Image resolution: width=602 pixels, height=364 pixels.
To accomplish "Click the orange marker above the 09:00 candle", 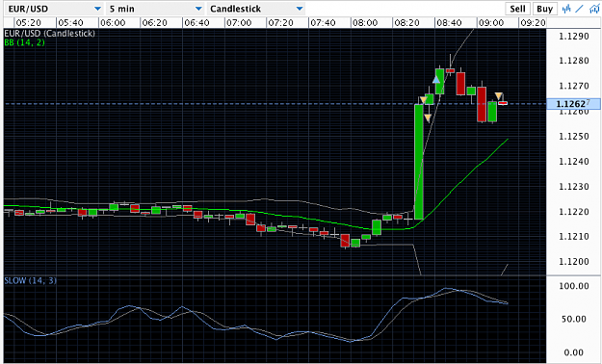I will (498, 95).
